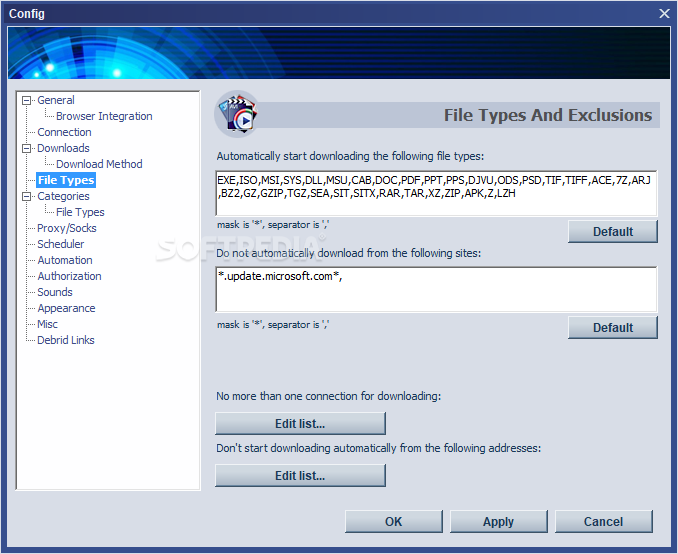Screen dimensions: 678x554
Task: Open Browser Integration settings
Action: point(104,116)
